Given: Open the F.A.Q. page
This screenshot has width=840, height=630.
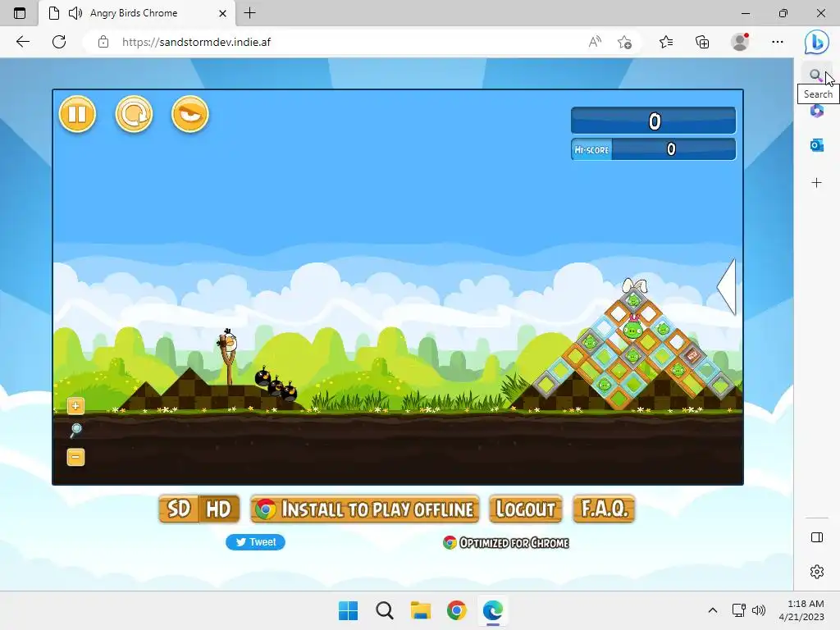Looking at the screenshot, I should (605, 509).
